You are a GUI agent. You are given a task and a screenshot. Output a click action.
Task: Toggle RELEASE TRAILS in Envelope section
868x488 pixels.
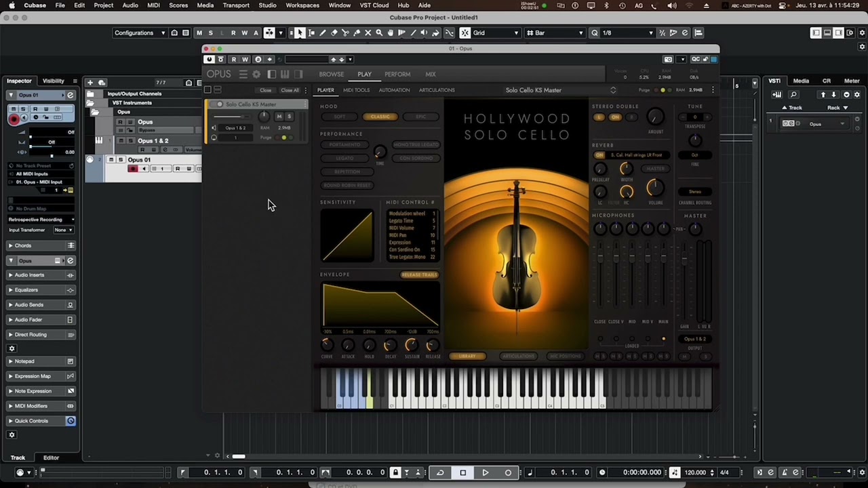419,274
